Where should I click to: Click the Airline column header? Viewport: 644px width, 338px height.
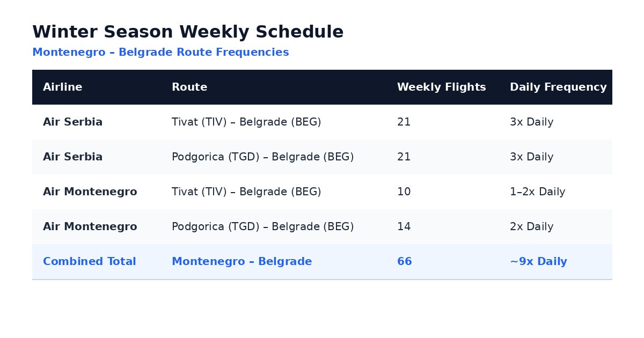(63, 87)
